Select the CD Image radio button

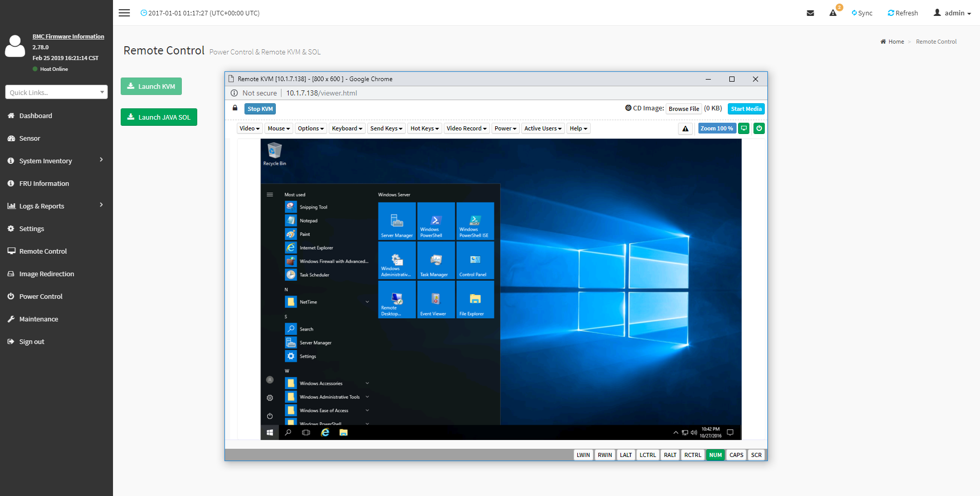pyautogui.click(x=628, y=108)
